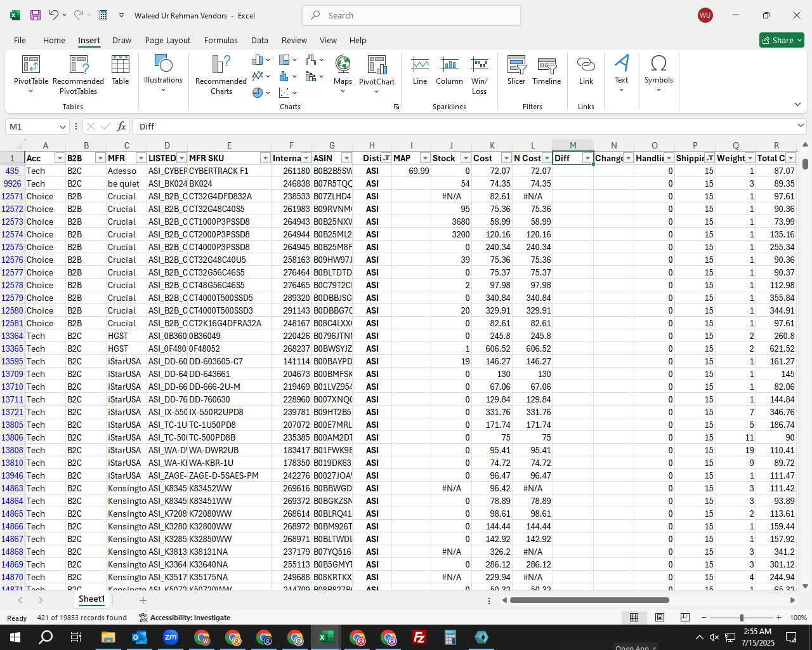This screenshot has width=812, height=650.
Task: Expand the Name Box dropdown
Action: click(62, 126)
